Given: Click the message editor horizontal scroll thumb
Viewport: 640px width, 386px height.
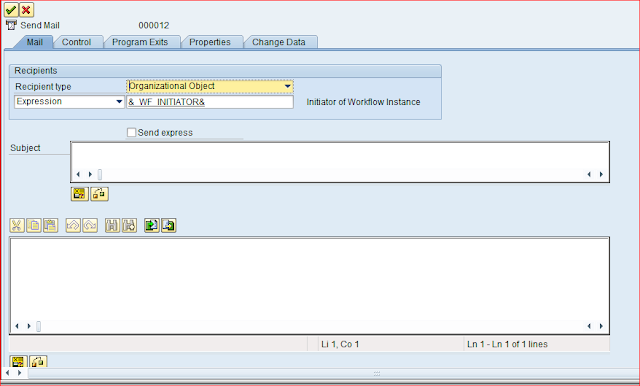Looking at the screenshot, I should pyautogui.click(x=39, y=326).
